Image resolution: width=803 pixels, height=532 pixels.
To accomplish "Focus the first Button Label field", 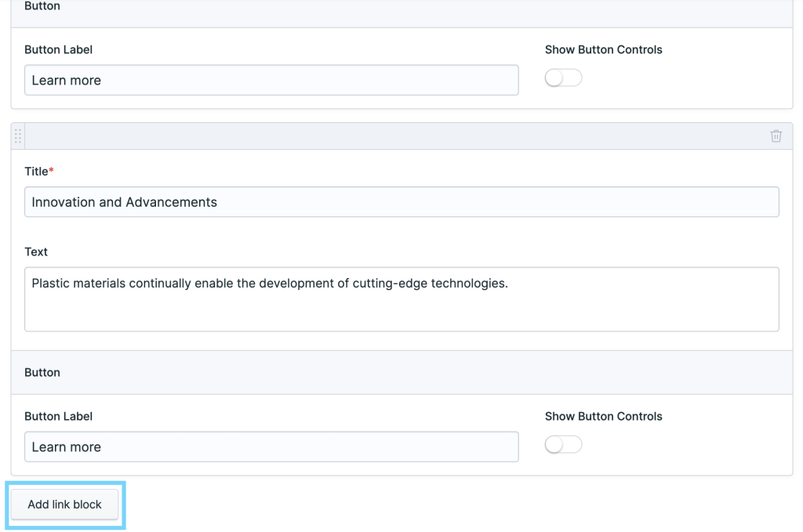I will point(271,80).
